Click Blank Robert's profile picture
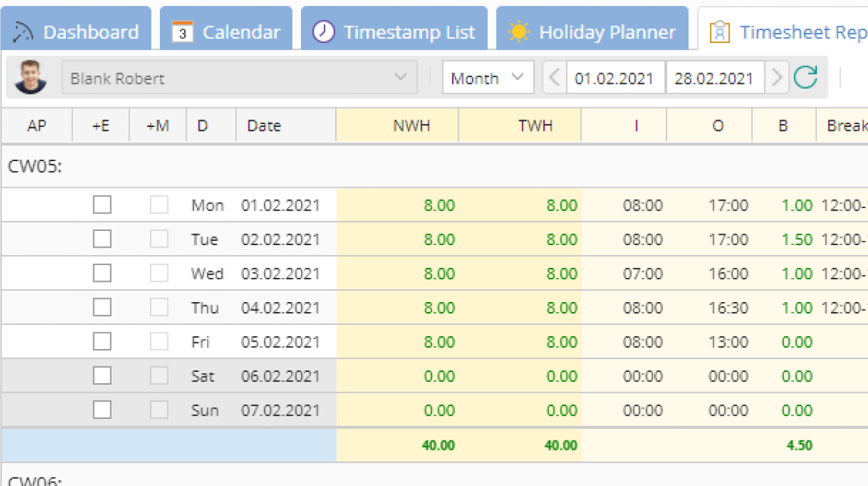Screen dimensions: 868x486 (28, 77)
